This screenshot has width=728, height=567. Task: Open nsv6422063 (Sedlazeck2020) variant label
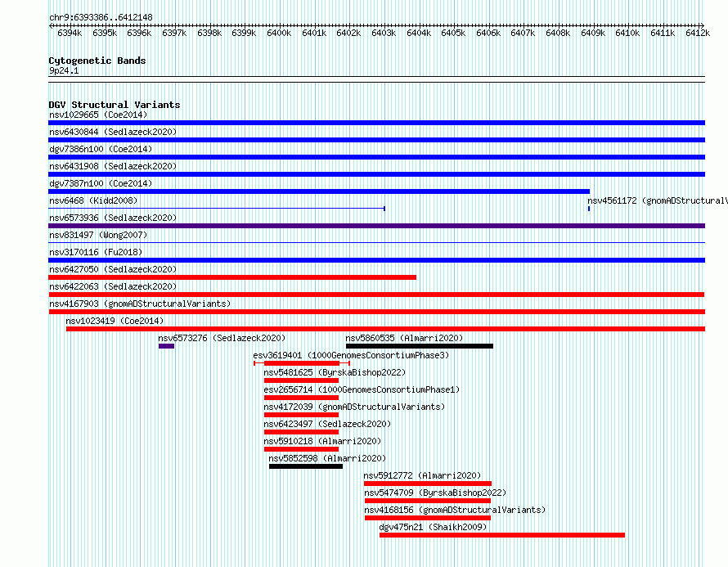[113, 286]
